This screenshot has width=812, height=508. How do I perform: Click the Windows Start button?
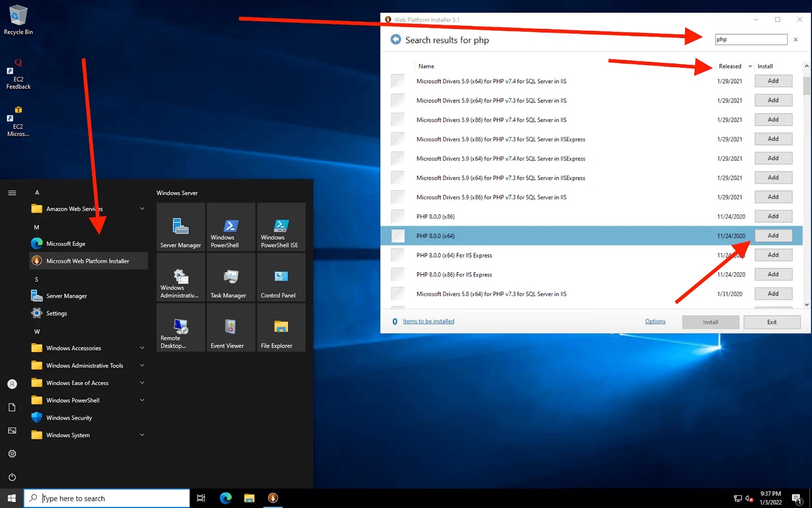click(12, 498)
